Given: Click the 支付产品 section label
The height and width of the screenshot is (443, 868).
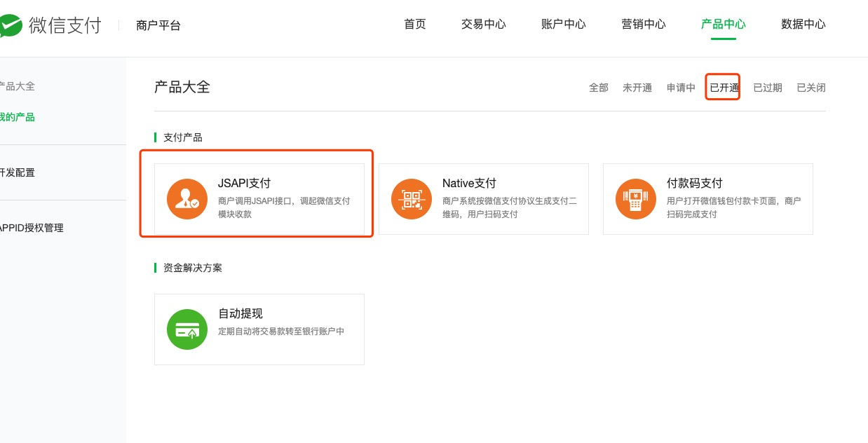Looking at the screenshot, I should click(x=183, y=137).
